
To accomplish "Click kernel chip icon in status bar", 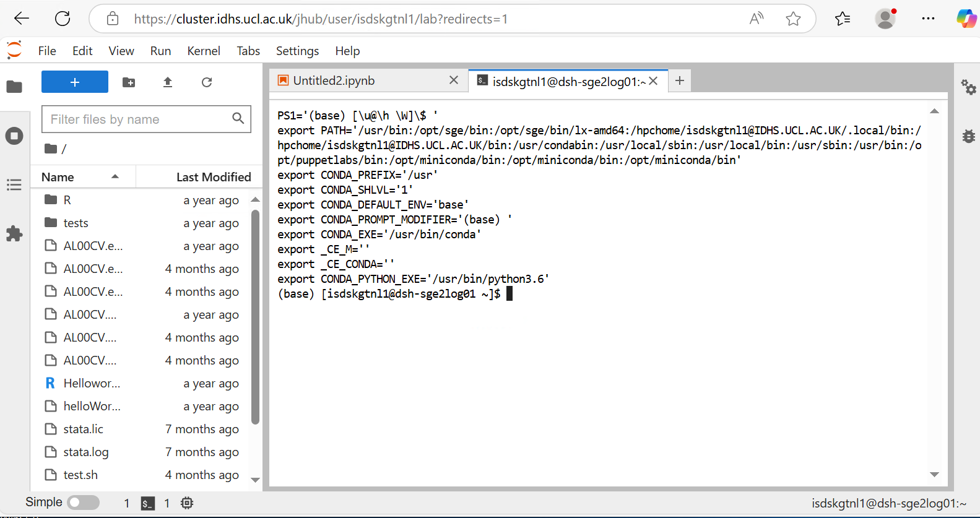I will (x=187, y=503).
